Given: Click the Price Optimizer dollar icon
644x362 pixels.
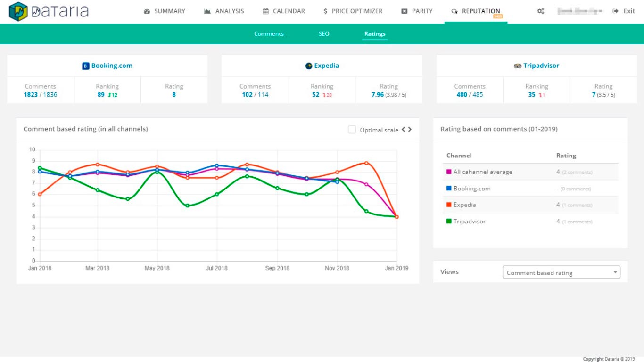Looking at the screenshot, I should (x=325, y=11).
